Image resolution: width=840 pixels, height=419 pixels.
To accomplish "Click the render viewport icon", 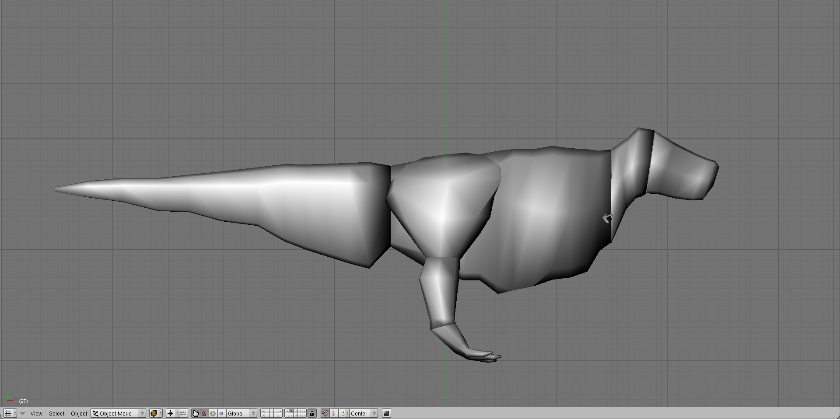I will (386, 413).
